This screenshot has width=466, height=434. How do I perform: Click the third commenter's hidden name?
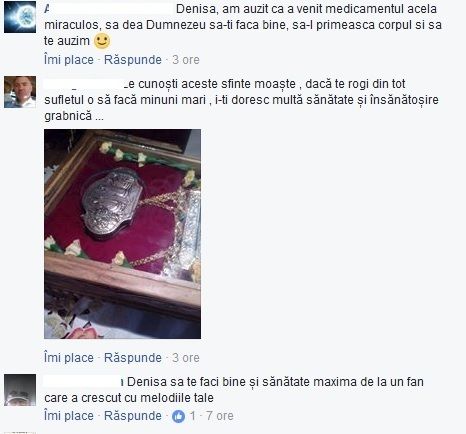(82, 382)
